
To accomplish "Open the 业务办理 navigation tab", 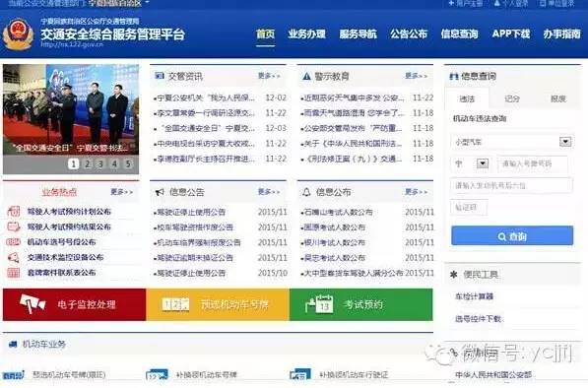I will pos(306,34).
